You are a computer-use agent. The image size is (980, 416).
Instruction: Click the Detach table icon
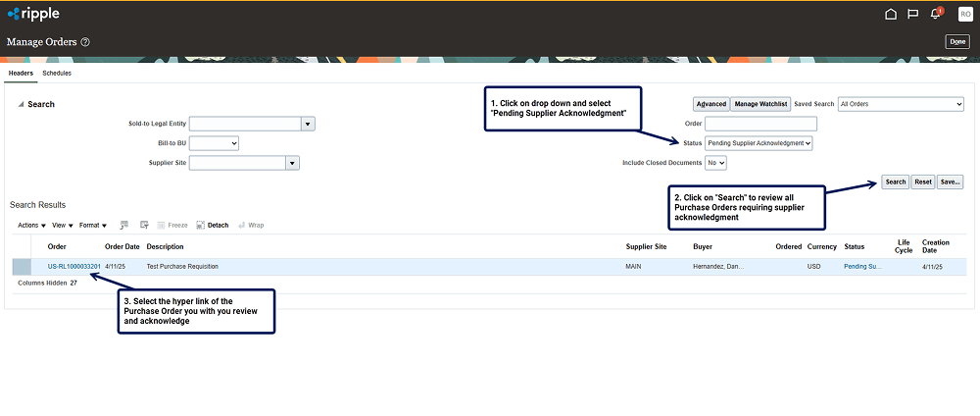pyautogui.click(x=213, y=225)
